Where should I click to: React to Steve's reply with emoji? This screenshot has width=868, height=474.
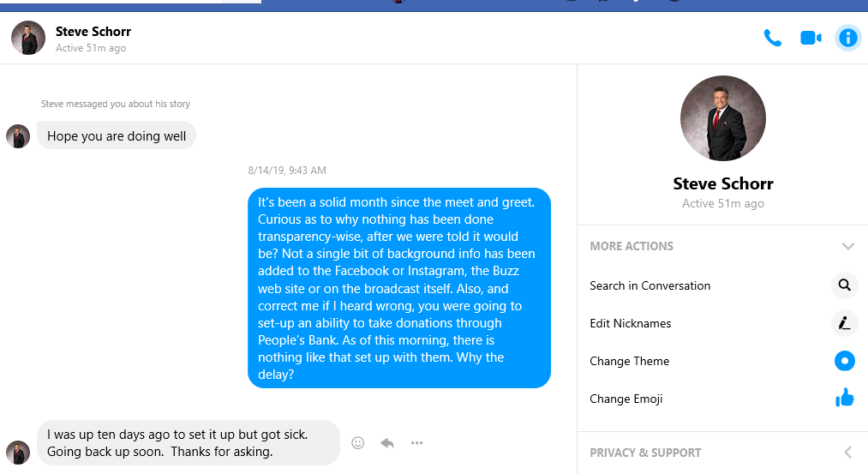tap(358, 443)
